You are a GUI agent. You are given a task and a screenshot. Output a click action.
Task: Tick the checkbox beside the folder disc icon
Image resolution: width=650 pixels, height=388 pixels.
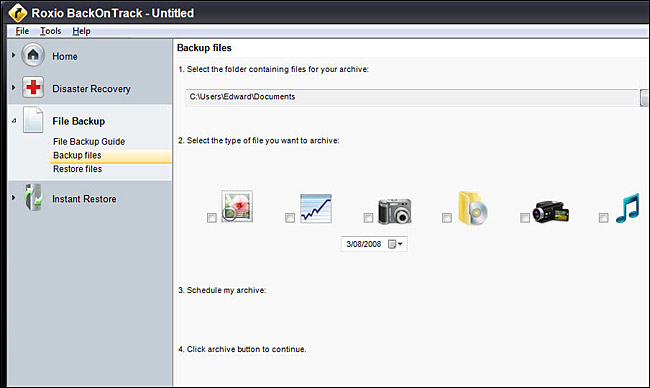coord(446,218)
